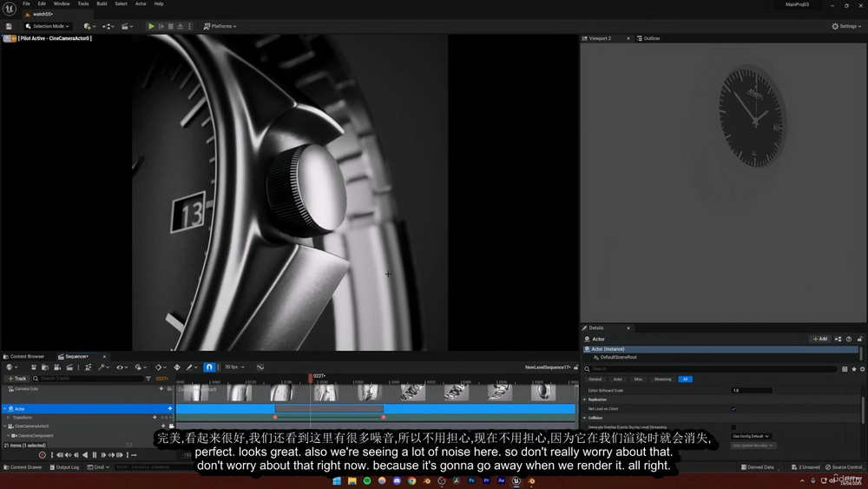Click the lock icon in Details panel
Screen dimensions: 868x489
coord(859,339)
